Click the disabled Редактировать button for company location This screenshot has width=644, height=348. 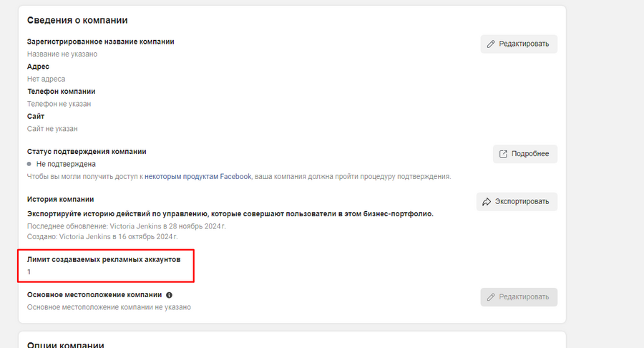click(x=519, y=297)
